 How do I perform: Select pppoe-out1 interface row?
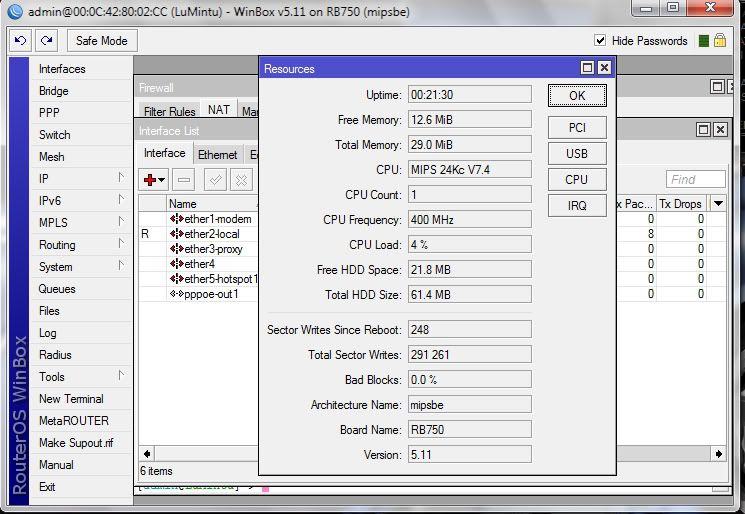pyautogui.click(x=199, y=294)
